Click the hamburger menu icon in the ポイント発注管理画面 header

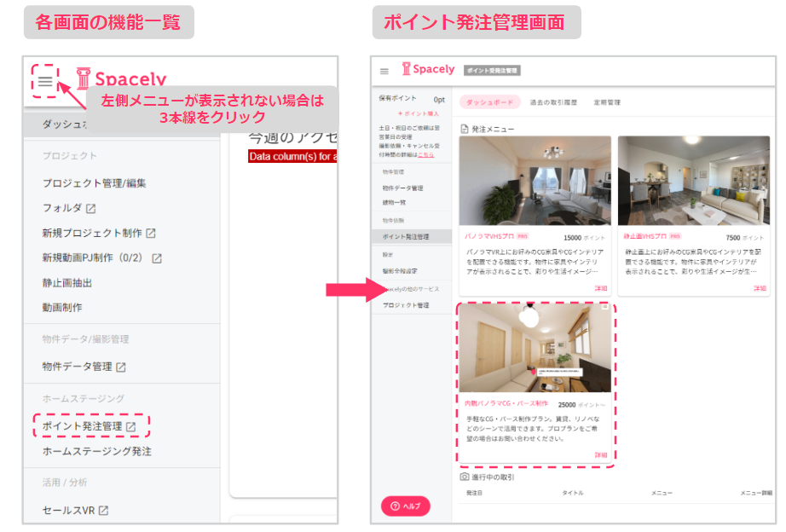coord(384,72)
